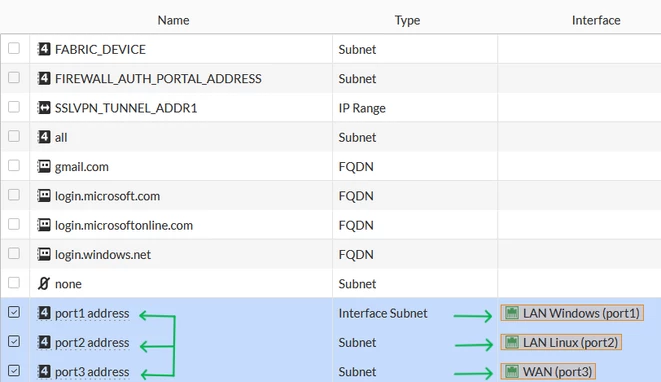Select the port3 address name

pyautogui.click(x=92, y=372)
